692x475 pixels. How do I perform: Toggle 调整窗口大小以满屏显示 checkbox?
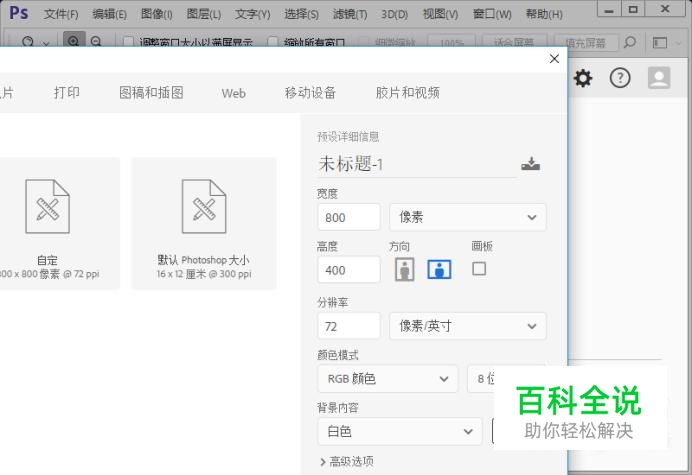[x=128, y=42]
